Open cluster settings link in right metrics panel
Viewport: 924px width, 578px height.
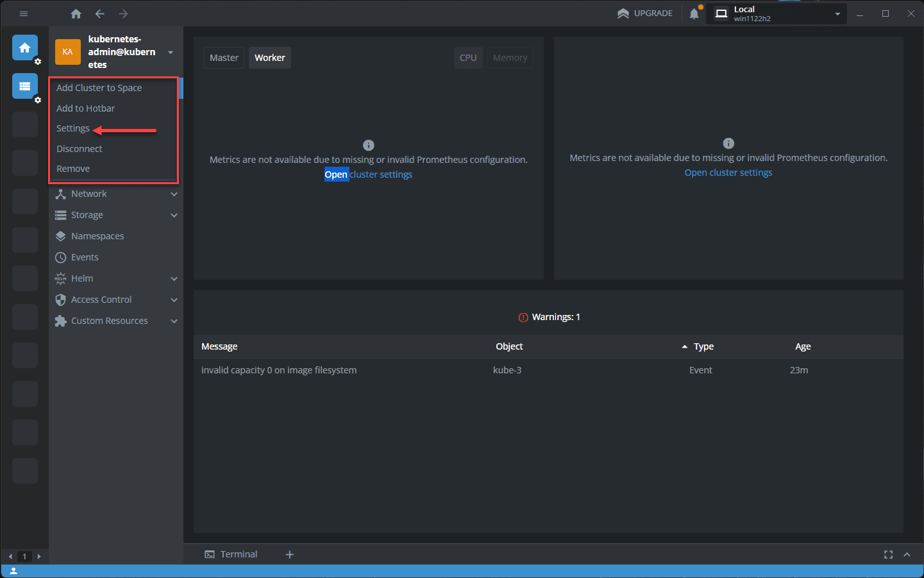pos(728,173)
